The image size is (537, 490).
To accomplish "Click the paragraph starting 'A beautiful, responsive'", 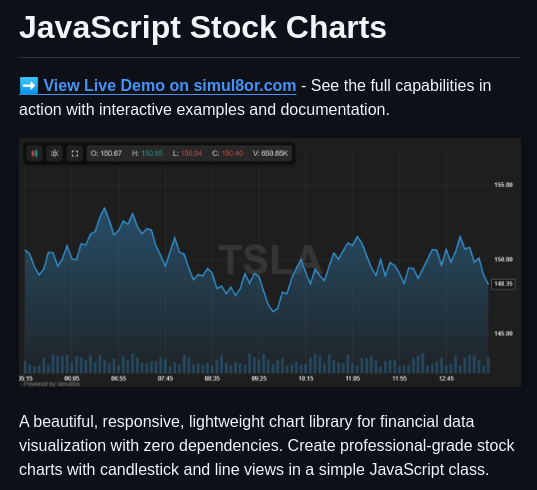I will (x=266, y=445).
